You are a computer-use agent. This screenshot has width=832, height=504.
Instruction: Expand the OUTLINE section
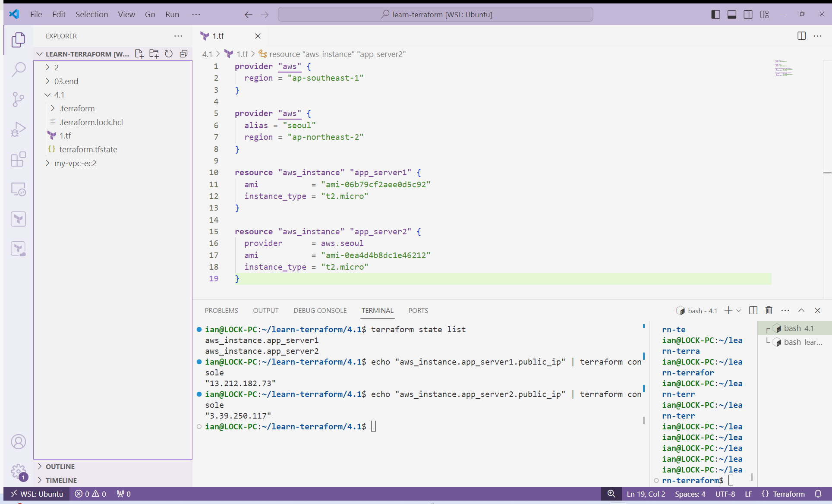pos(60,466)
